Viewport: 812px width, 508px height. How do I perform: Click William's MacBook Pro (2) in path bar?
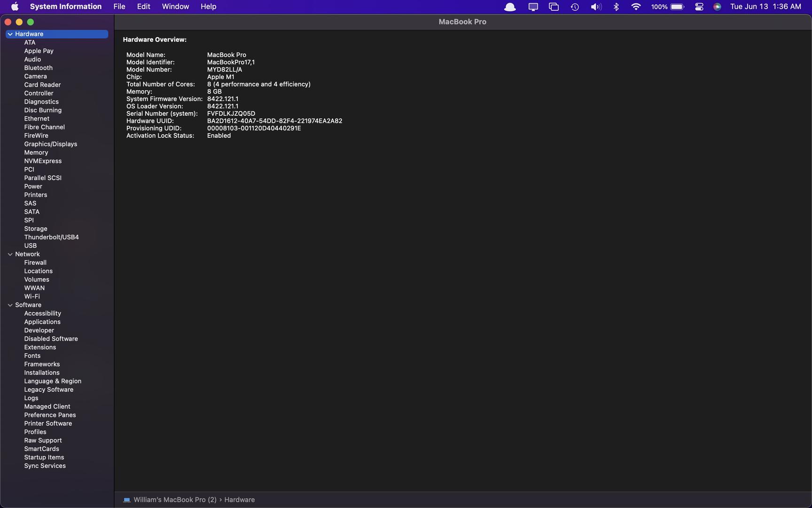[x=175, y=500]
